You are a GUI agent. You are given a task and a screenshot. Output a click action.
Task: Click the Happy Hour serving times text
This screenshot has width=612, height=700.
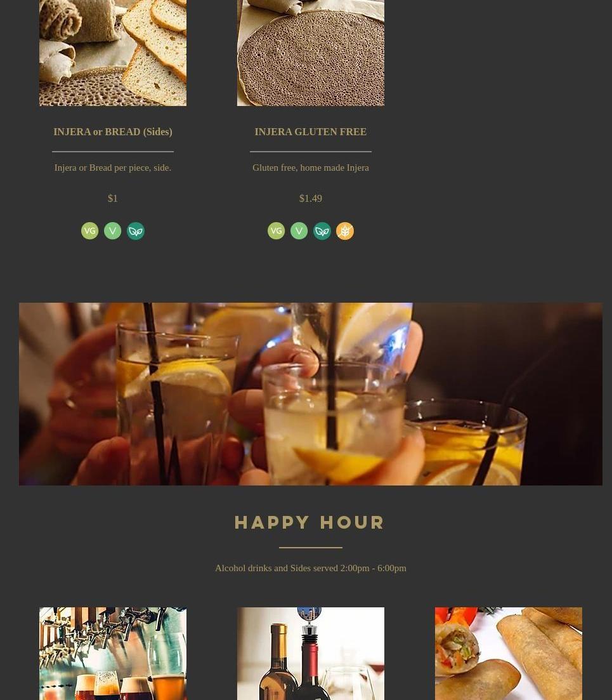click(311, 568)
